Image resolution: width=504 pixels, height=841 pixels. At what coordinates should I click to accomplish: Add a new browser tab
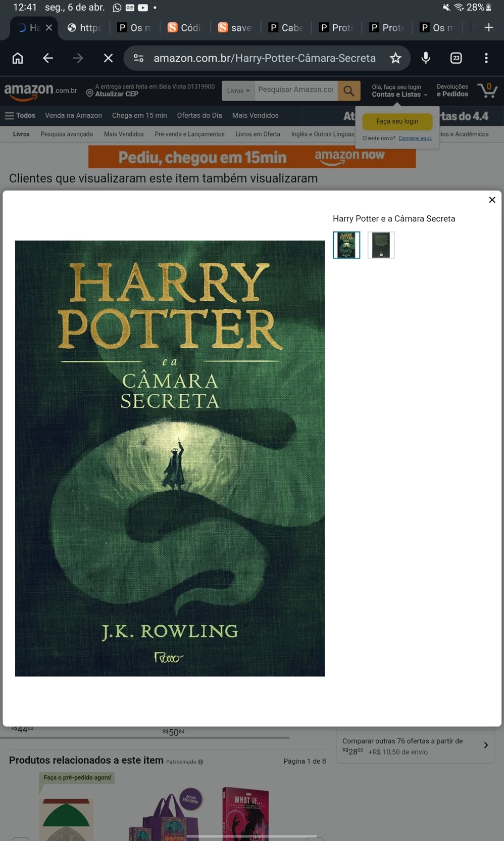488,27
